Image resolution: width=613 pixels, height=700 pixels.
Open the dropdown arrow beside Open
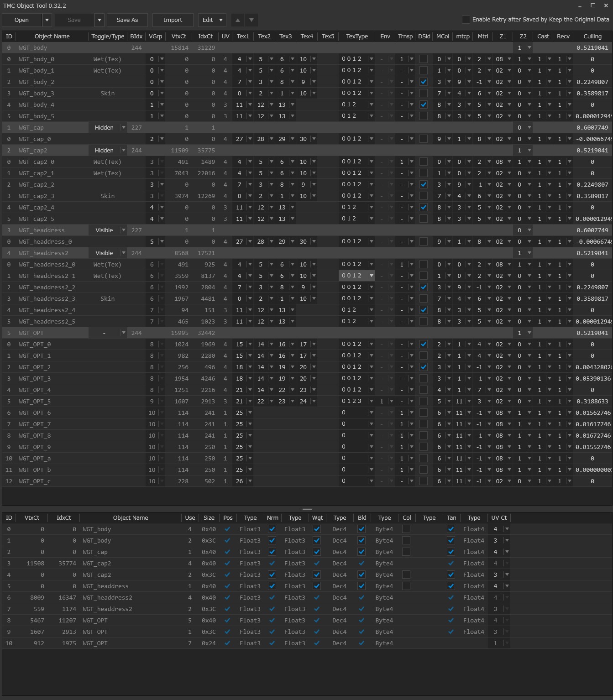pyautogui.click(x=47, y=20)
